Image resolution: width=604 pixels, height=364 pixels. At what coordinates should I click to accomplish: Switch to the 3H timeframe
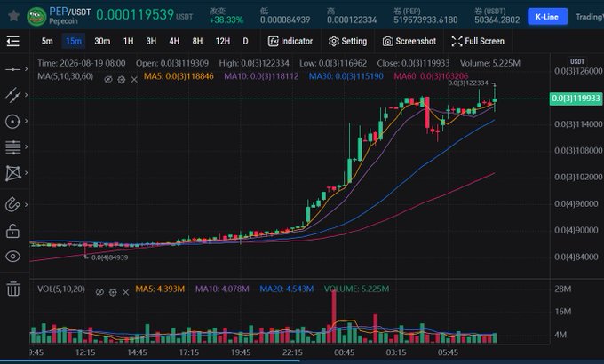(151, 41)
